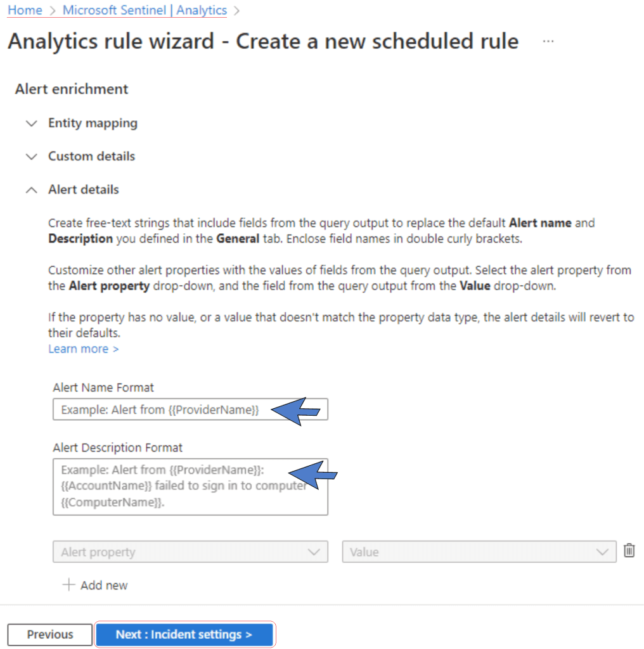Click Next : Incident settings
The width and height of the screenshot is (644, 649).
point(184,634)
